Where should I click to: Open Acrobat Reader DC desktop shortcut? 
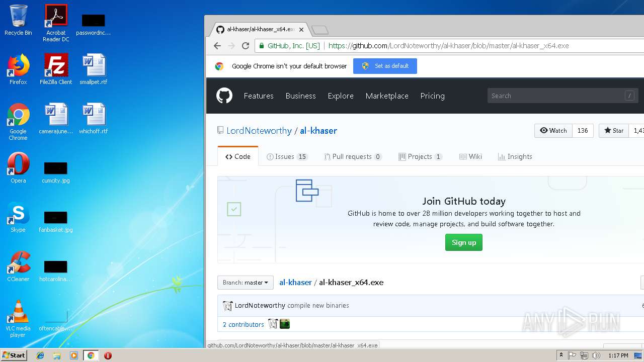56,23
